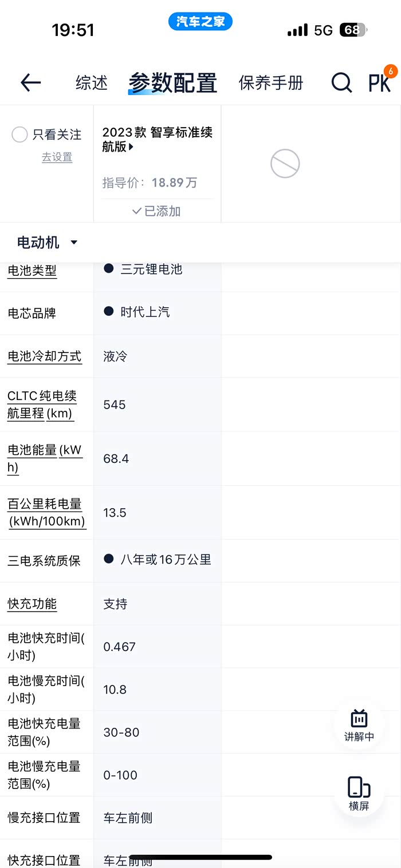Screen dimensions: 401x868
Task: Tap the 讲解中 live explanation icon
Action: coord(359,725)
